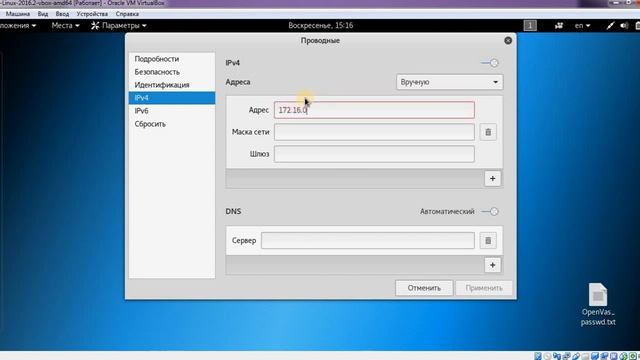Image resolution: width=640 pixels, height=360 pixels.
Task: Open the Приложения menu in top bar
Action: pos(18,25)
